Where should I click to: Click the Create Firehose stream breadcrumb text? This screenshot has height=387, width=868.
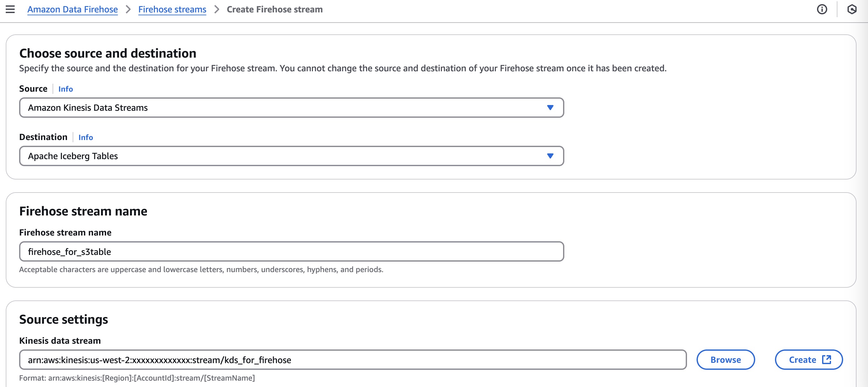(274, 10)
